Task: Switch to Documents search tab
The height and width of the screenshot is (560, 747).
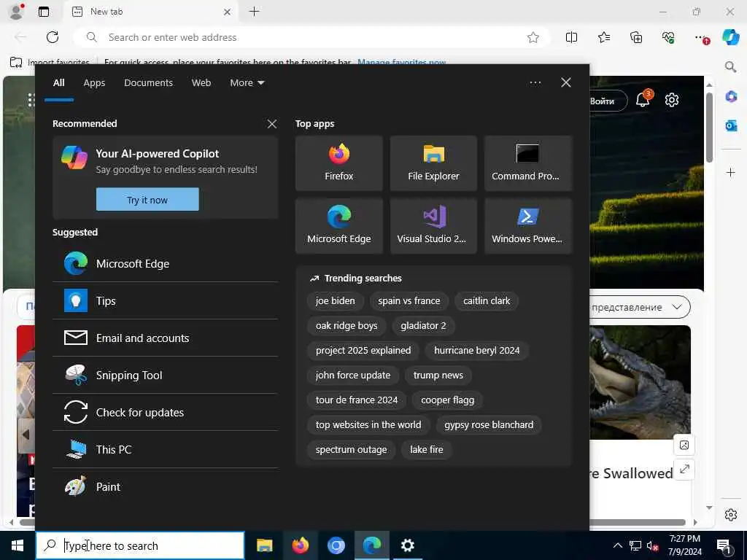Action: 148,83
